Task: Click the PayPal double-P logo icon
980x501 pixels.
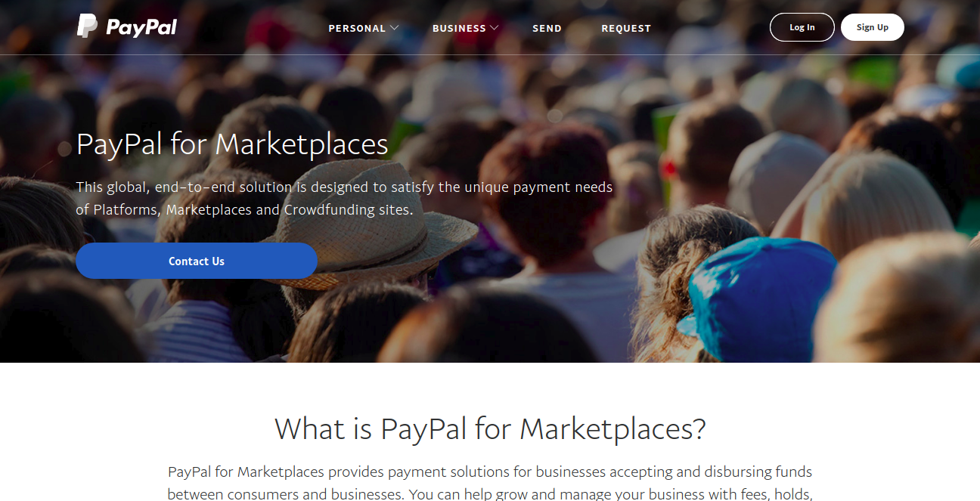Action: pos(87,26)
